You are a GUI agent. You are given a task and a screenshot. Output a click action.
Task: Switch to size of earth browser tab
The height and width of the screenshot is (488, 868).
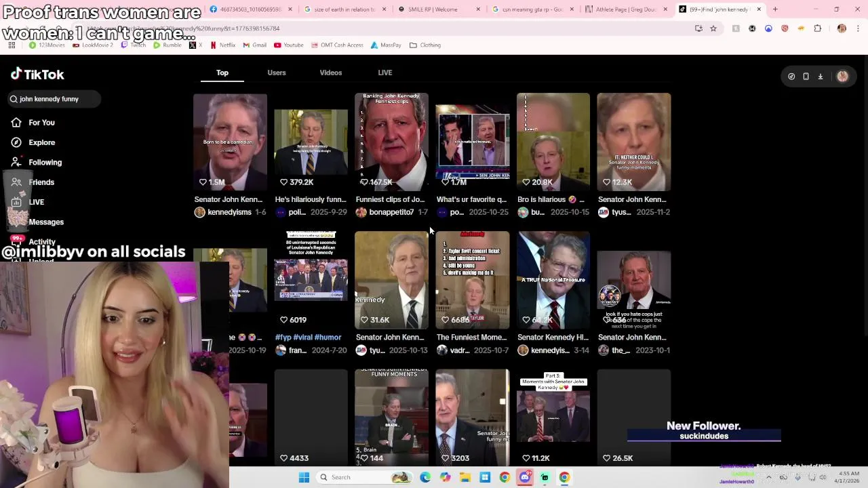343,9
